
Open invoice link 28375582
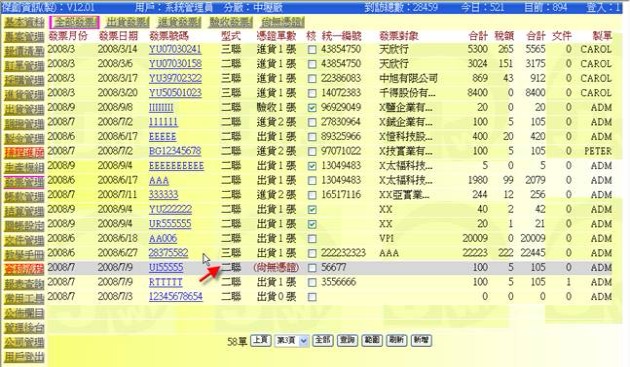pos(168,253)
